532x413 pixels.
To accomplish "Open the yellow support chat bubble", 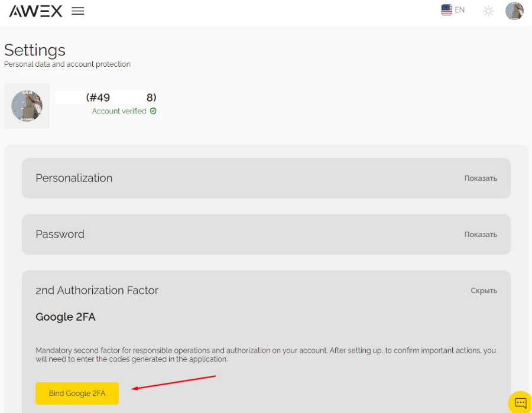I will 520,402.
